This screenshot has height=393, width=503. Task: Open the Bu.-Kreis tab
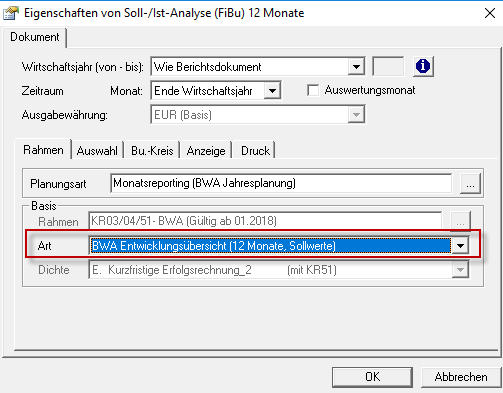pyautogui.click(x=152, y=151)
